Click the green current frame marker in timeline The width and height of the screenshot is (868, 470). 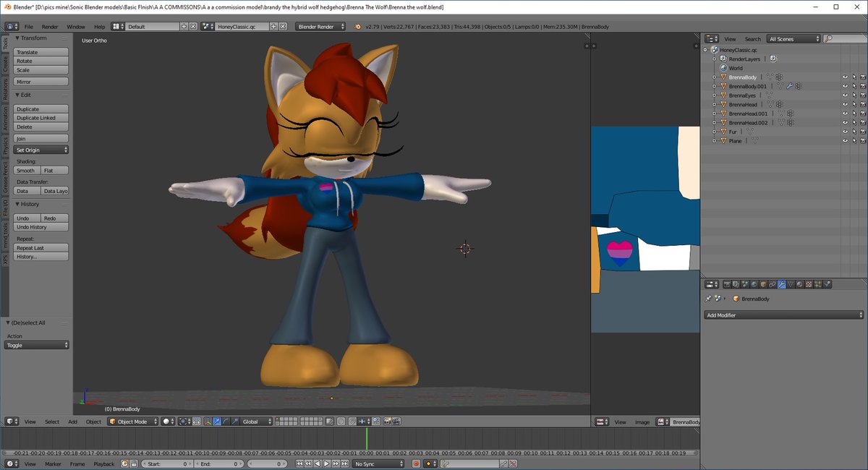click(x=367, y=440)
